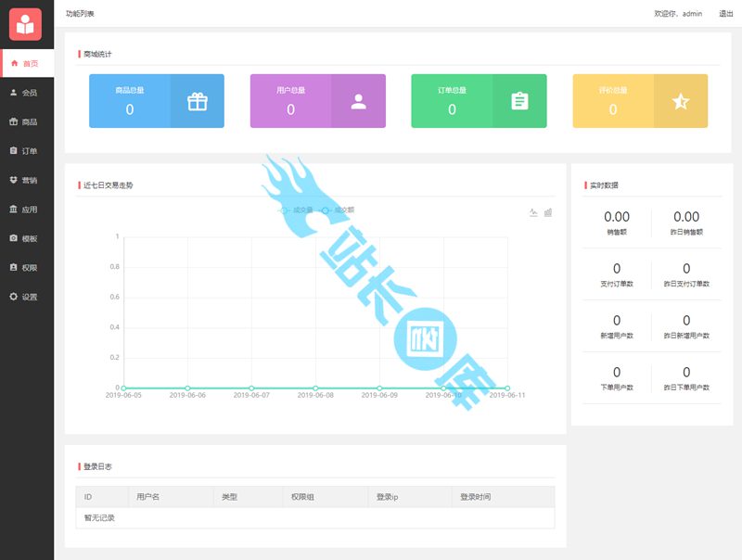Click the person icon on 用户总量 card
The image size is (742, 560).
[358, 101]
